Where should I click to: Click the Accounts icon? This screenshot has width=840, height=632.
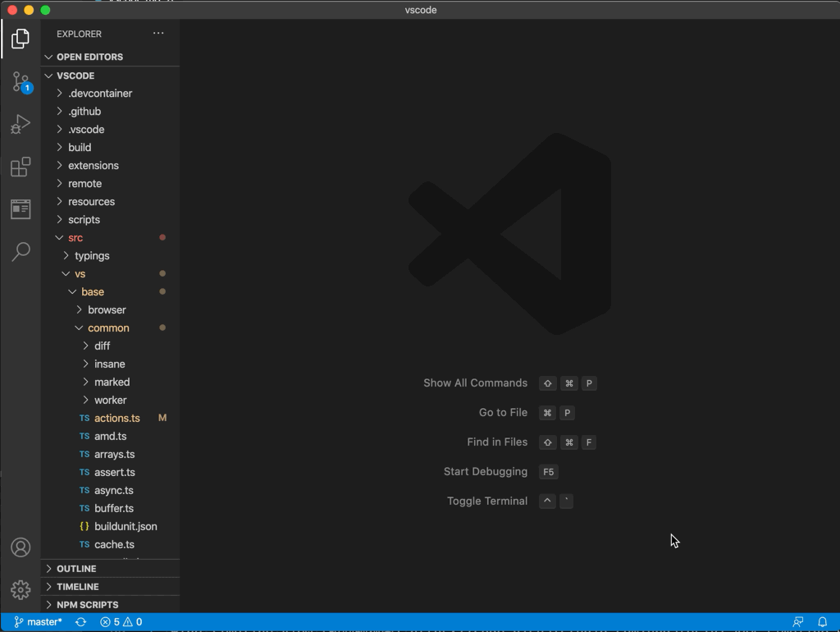21,547
